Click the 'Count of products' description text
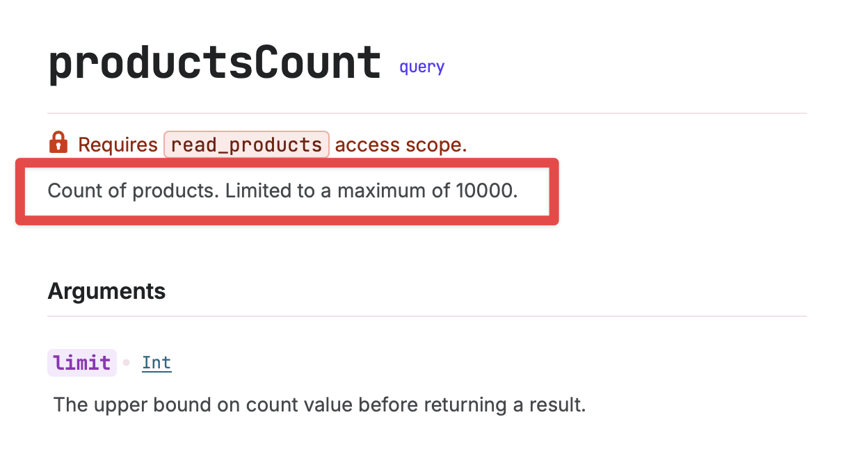The image size is (868, 449). [x=133, y=190]
